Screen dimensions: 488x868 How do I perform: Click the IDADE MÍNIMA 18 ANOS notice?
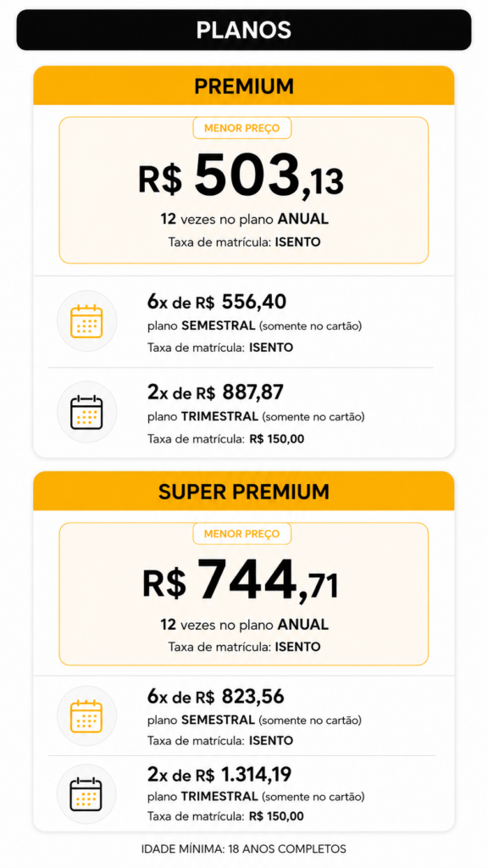[244, 849]
